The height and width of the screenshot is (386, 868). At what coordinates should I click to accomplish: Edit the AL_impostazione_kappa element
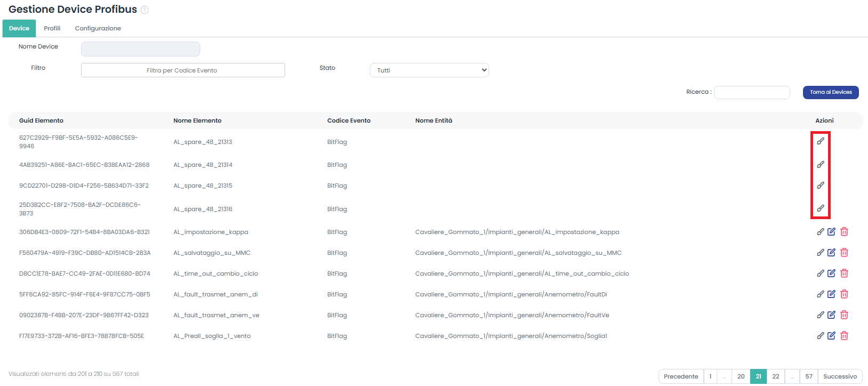831,232
